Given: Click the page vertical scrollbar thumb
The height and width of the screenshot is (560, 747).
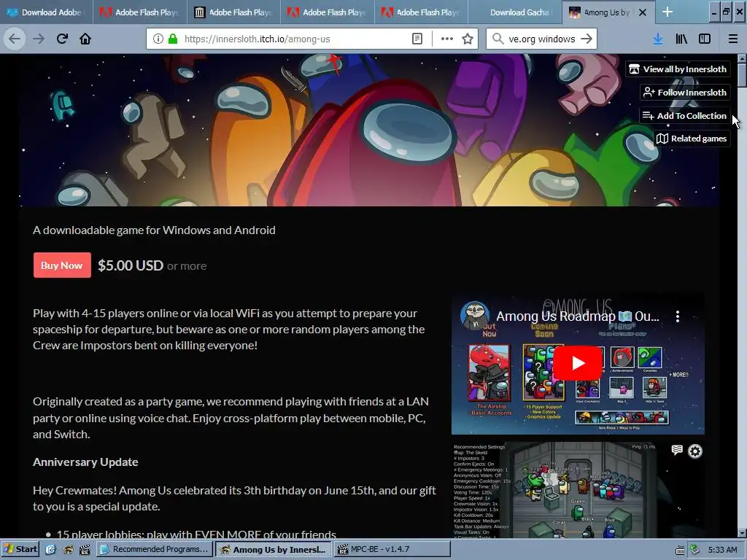Looking at the screenshot, I should click(x=742, y=75).
